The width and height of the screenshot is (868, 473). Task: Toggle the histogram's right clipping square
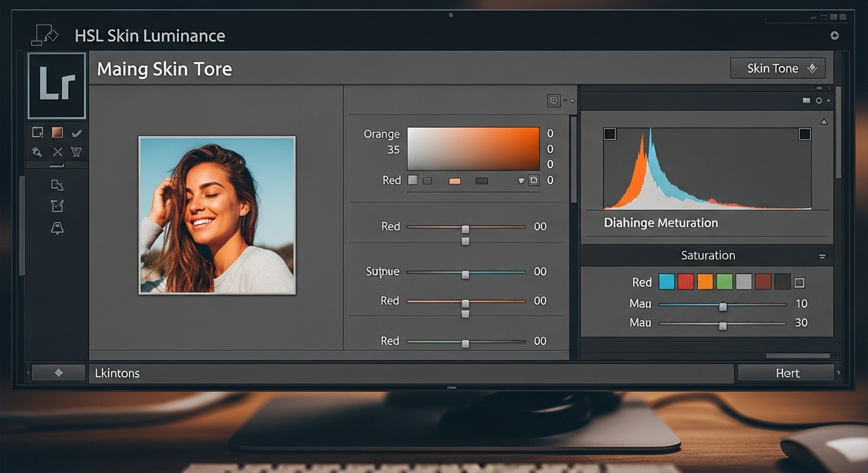pos(805,134)
